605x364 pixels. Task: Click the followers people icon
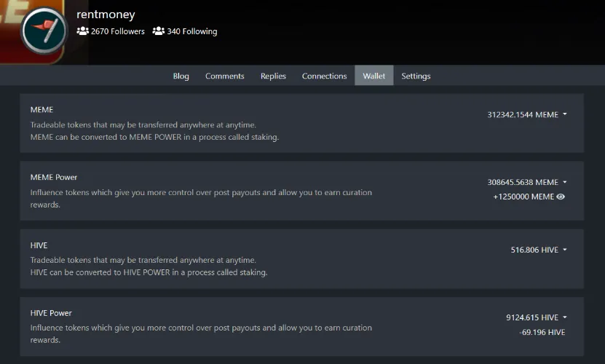pos(82,31)
